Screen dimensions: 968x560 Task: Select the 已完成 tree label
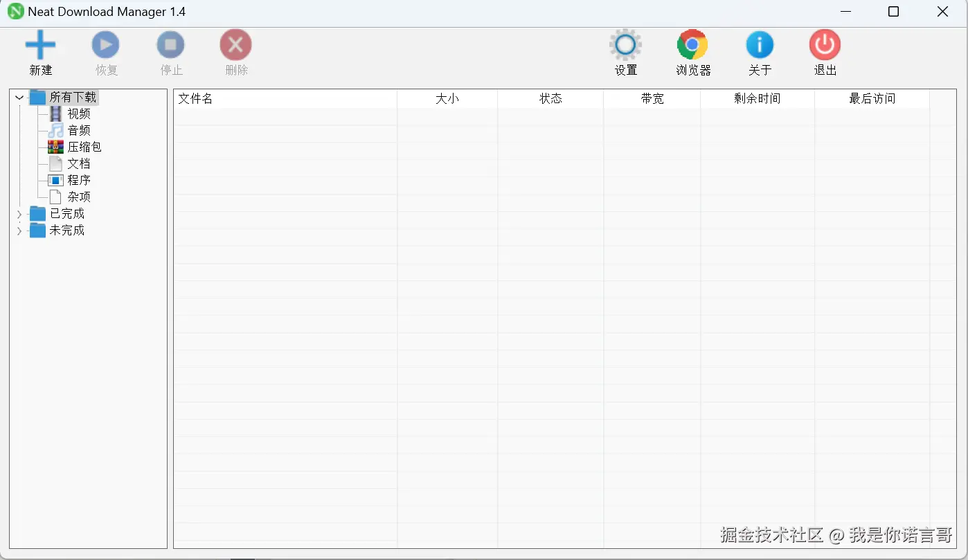click(67, 213)
